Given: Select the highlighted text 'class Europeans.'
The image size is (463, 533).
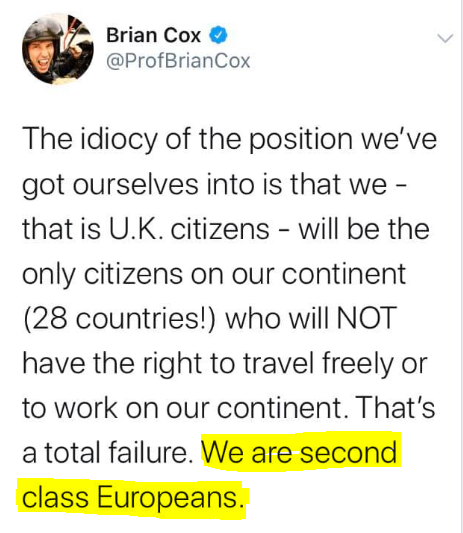Looking at the screenshot, I should (x=133, y=498).
